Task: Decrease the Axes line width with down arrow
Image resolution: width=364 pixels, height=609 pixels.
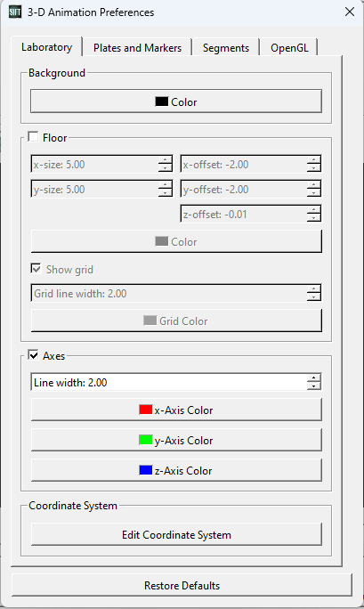Action: (313, 386)
